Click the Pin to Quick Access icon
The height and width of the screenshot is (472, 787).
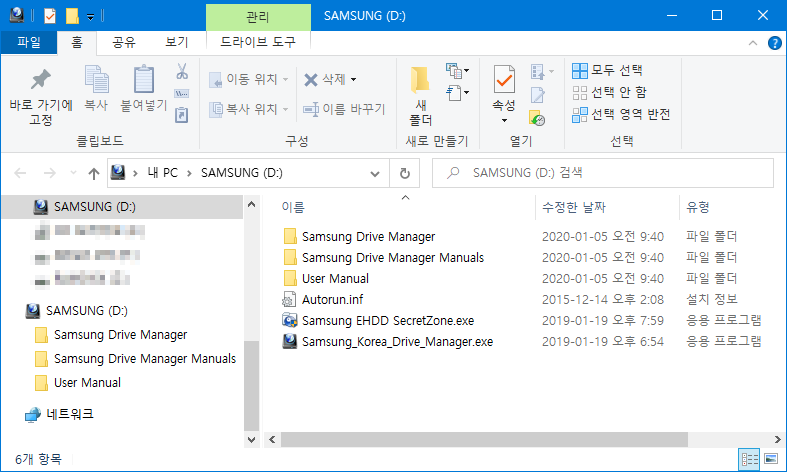pos(41,79)
